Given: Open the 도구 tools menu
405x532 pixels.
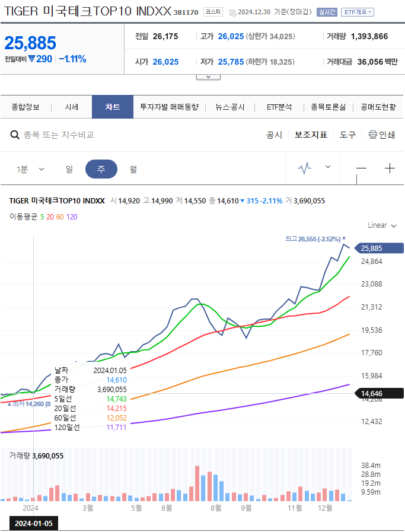Looking at the screenshot, I should tap(347, 135).
